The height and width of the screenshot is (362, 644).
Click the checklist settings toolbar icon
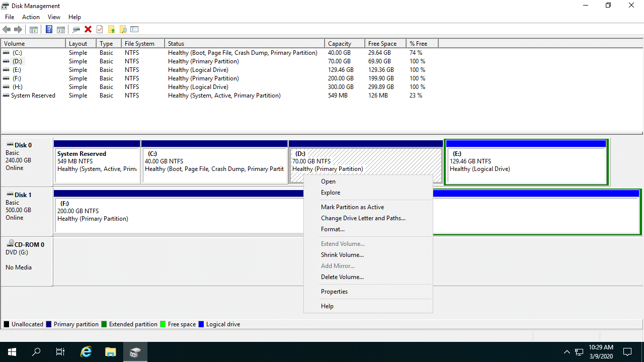pyautogui.click(x=134, y=30)
